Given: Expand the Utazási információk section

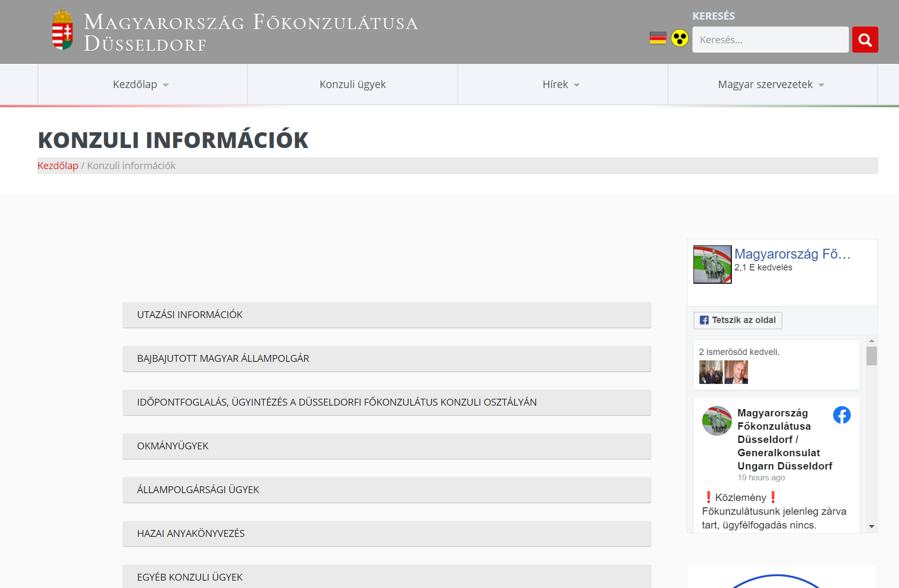Looking at the screenshot, I should (x=387, y=315).
